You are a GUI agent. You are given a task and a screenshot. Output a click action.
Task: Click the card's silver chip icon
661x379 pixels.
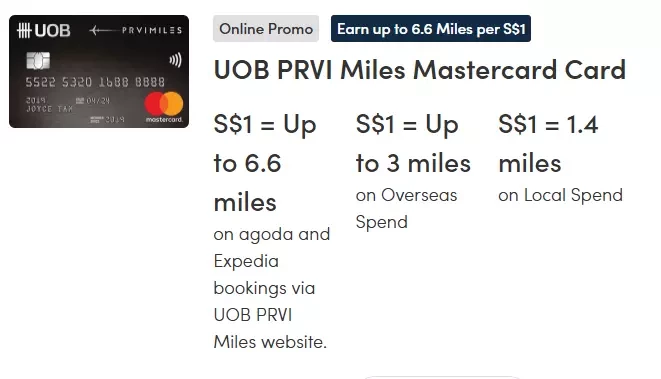[x=38, y=61]
